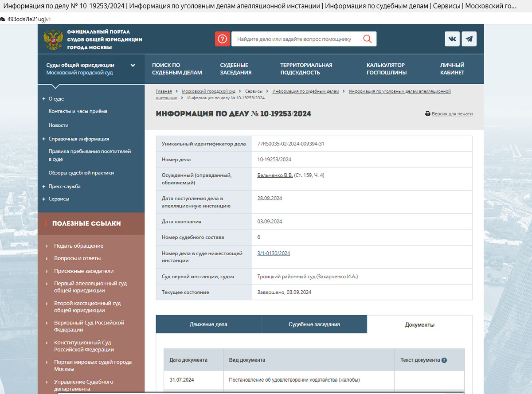Viewport: 532px width, 394px height.
Task: Open the Поиск по судебным делам menu
Action: (177, 69)
